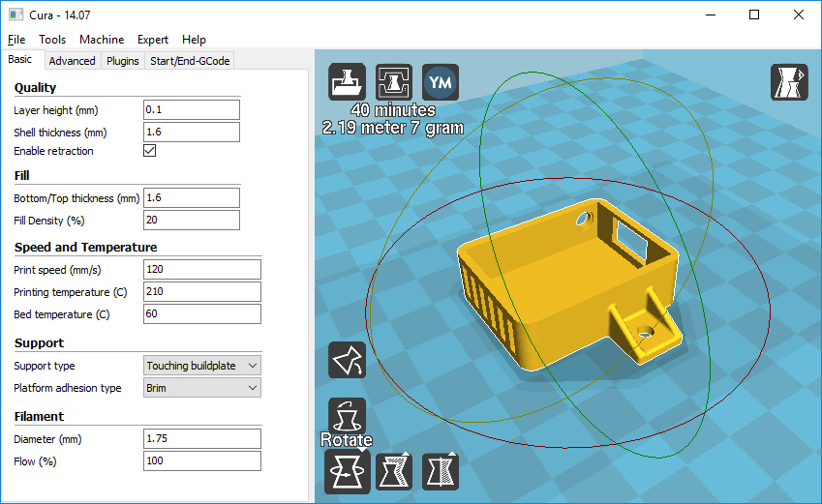
Task: Click the filament Diameter input field
Action: tap(201, 439)
